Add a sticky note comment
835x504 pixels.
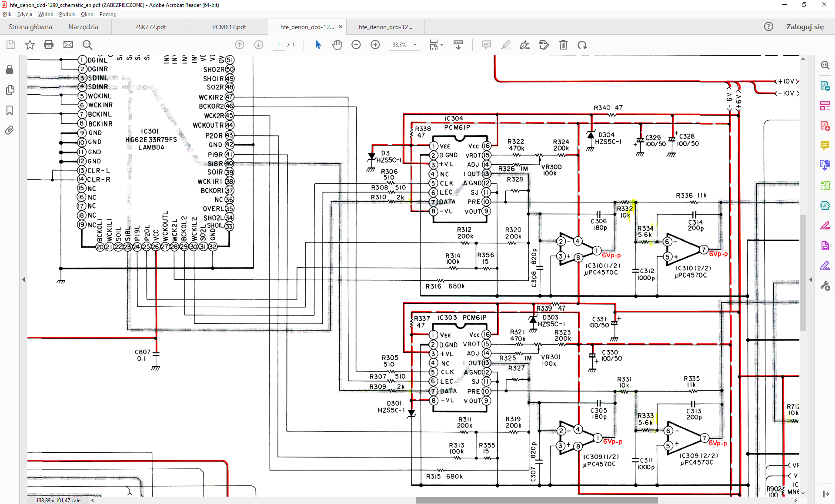click(x=487, y=45)
